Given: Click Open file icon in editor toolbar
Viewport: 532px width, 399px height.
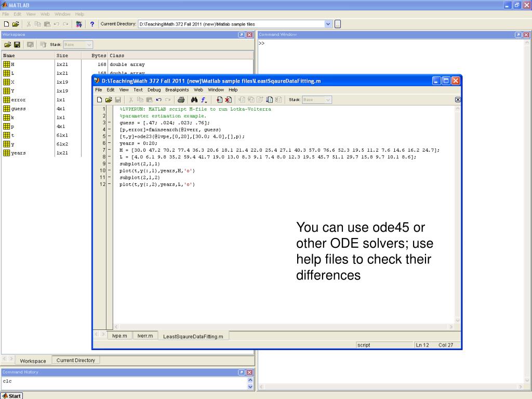Looking at the screenshot, I should click(x=109, y=100).
